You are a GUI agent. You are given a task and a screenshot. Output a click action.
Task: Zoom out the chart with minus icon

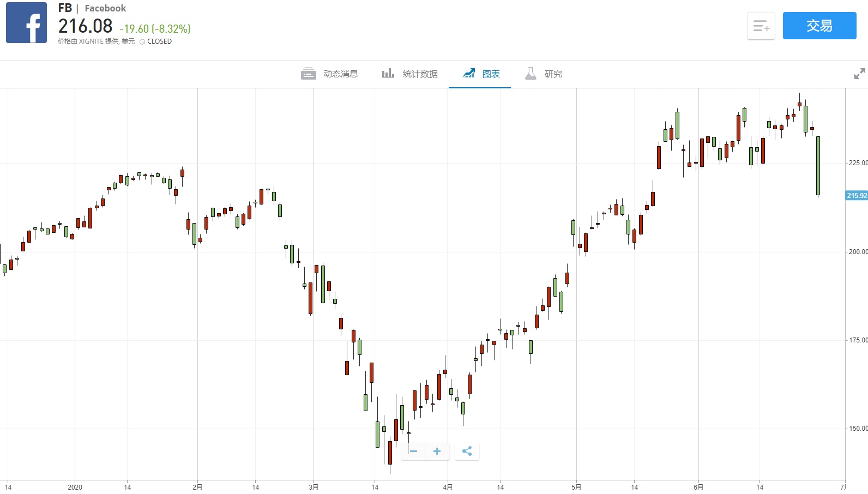413,451
